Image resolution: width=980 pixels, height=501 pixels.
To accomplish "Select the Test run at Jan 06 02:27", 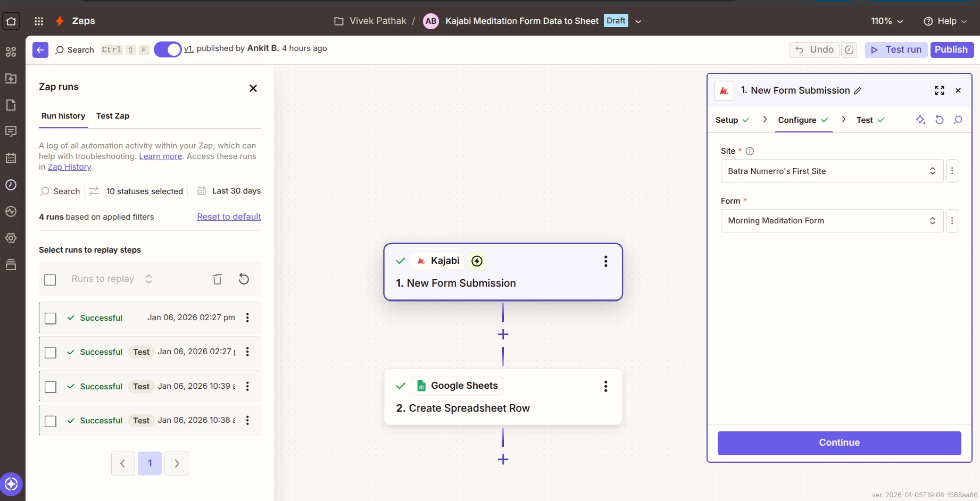I will 51,353.
